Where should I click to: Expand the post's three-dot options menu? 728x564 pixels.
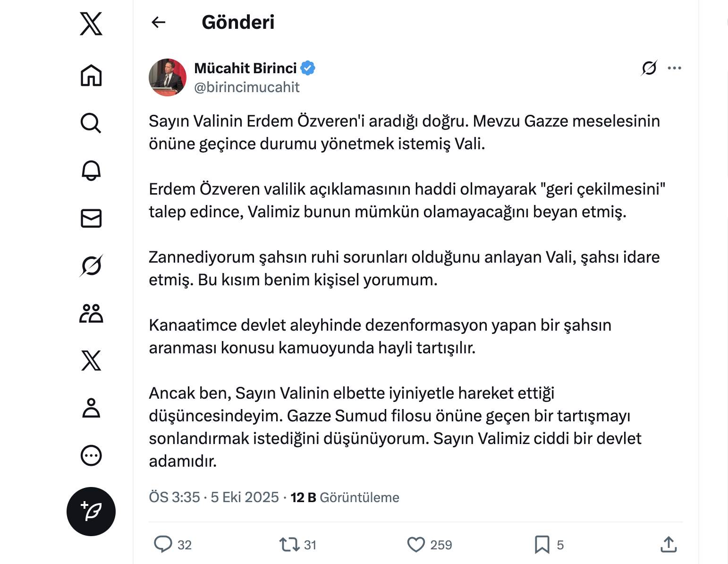(x=675, y=68)
